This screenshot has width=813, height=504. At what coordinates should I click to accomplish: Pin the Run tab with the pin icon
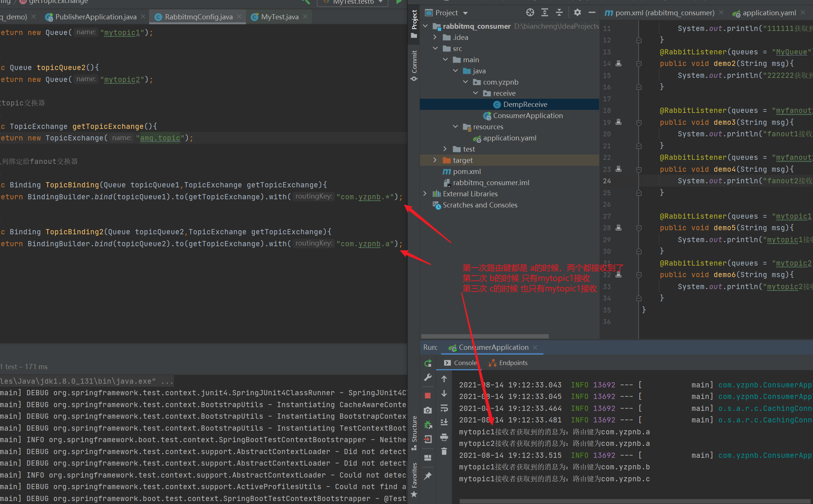(428, 476)
